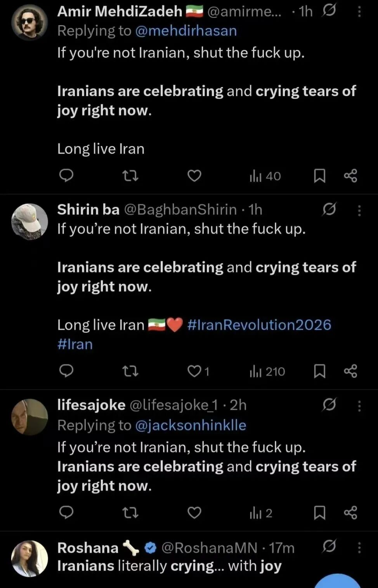The width and height of the screenshot is (378, 588).
Task: Open the @mehdirhasan mention link
Action: point(186,31)
